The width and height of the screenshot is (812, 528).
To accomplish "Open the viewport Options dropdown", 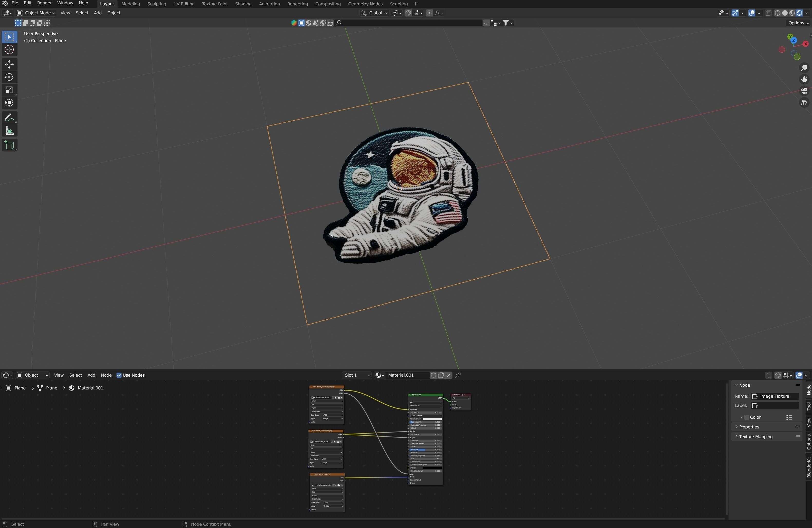I will tap(798, 23).
